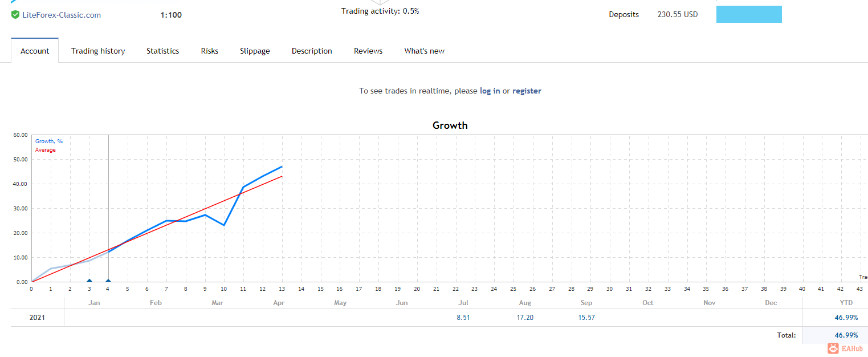This screenshot has width=868, height=357.
Task: Switch to the Statistics tab
Action: coord(162,51)
